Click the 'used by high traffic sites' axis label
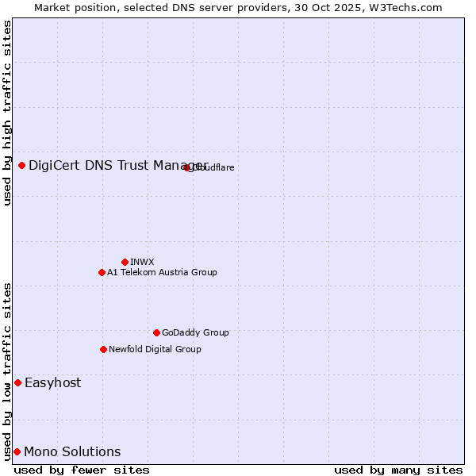 (x=7, y=113)
